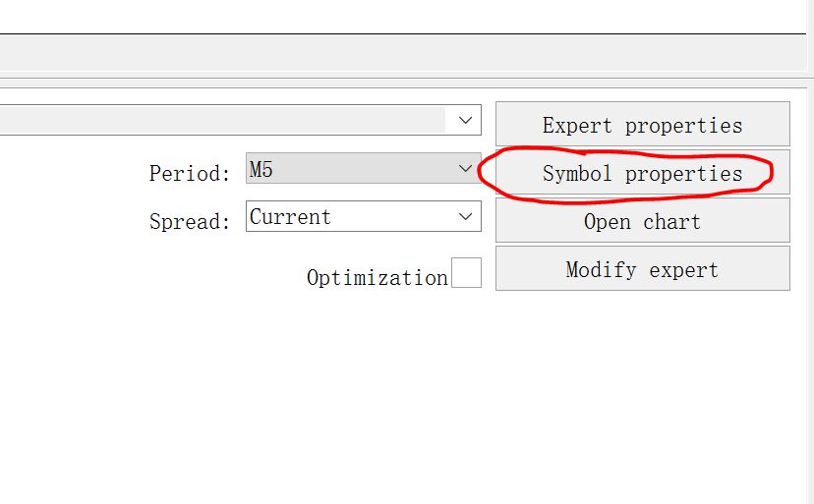814x504 pixels.
Task: Select the M5 value in Period box
Action: tap(262, 169)
